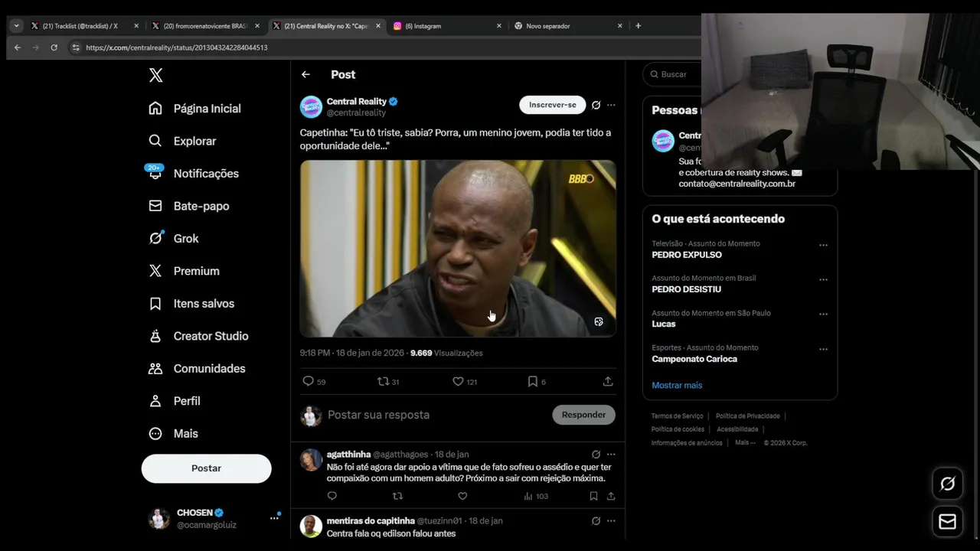
Task: Open options for Lucas trend
Action: [823, 315]
